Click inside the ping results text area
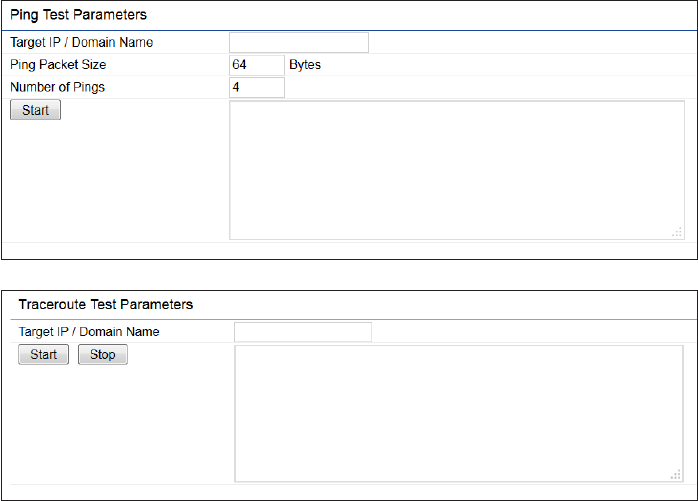 click(456, 169)
